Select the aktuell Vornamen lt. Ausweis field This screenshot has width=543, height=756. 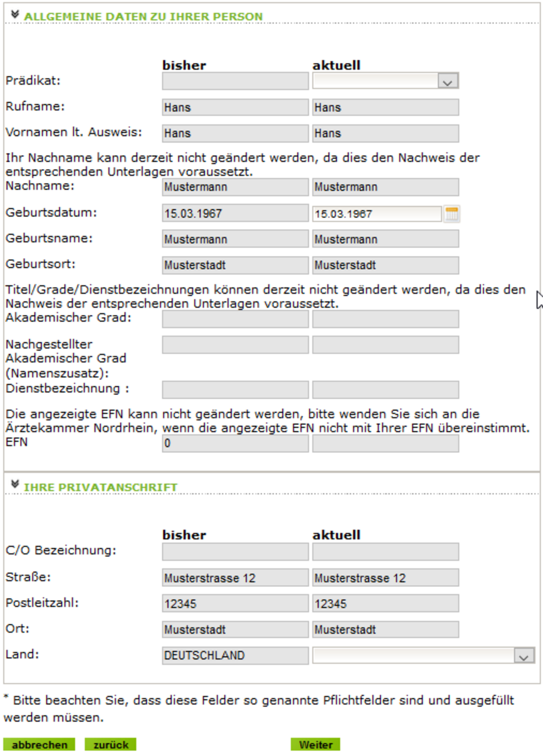[385, 133]
